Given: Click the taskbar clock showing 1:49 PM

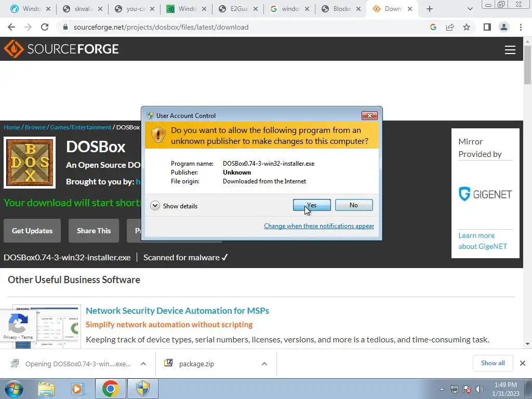Looking at the screenshot, I should [506, 389].
